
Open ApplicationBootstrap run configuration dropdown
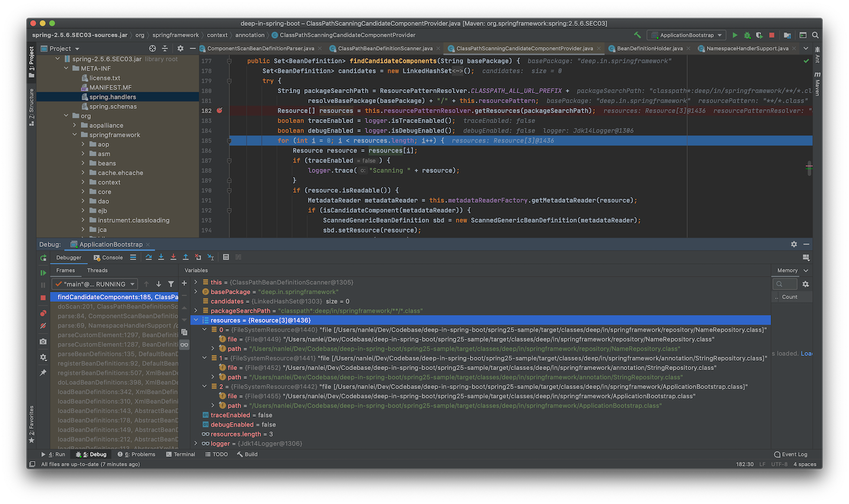687,35
